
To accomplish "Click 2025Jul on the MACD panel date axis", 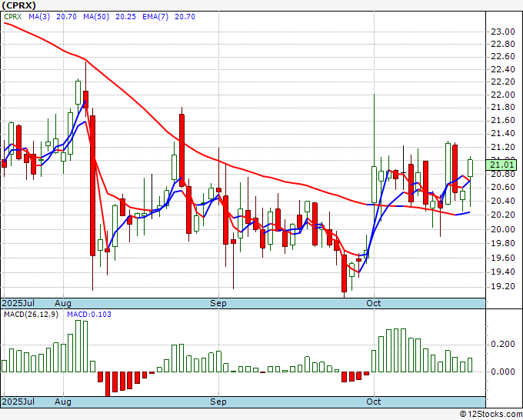I will (x=18, y=402).
